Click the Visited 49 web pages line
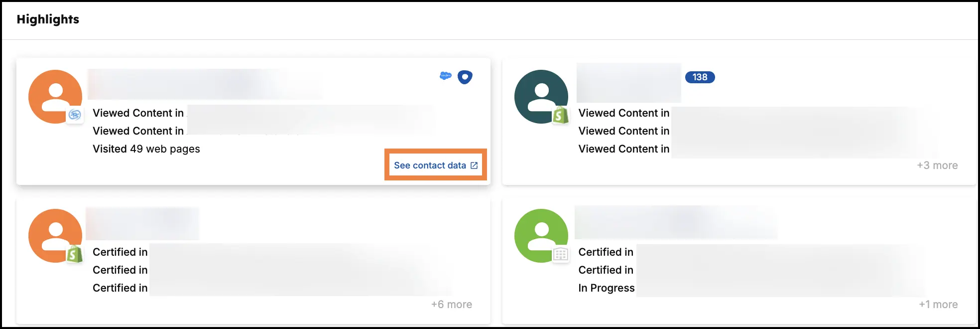This screenshot has height=329, width=980. coord(146,149)
